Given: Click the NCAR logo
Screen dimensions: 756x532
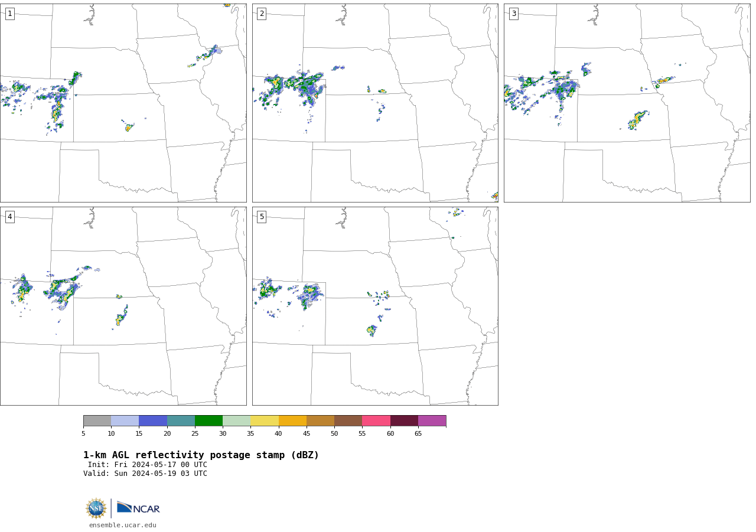Looking at the screenshot, I should tap(138, 508).
